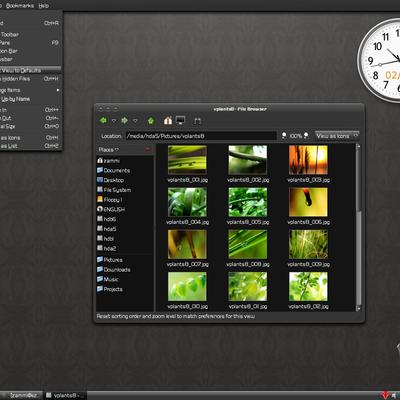
Task: Expand the Arrange Items submenu
Action: click(31, 90)
